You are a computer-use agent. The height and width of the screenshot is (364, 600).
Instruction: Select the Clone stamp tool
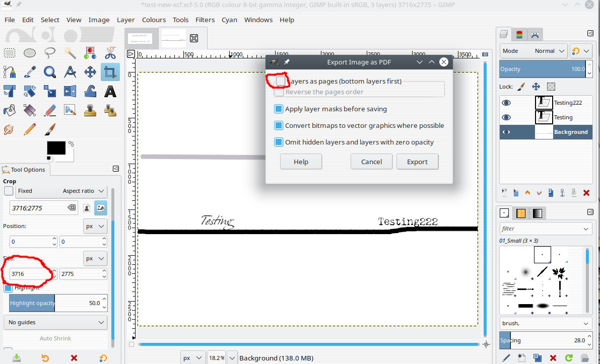90,110
